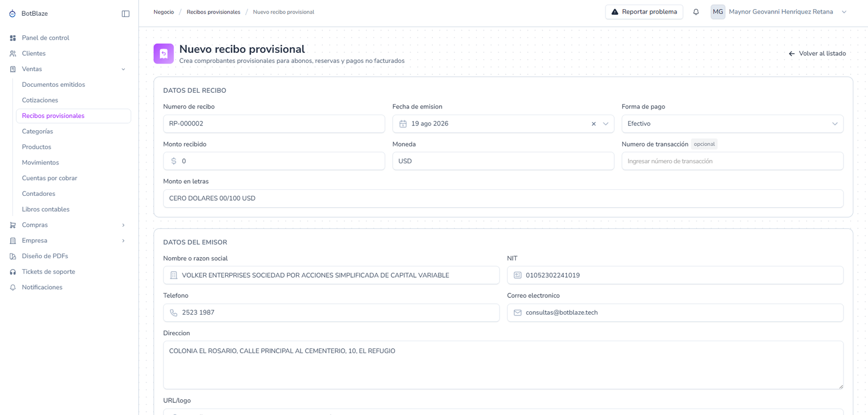
Task: Open the user account menu chevron
Action: 844,12
